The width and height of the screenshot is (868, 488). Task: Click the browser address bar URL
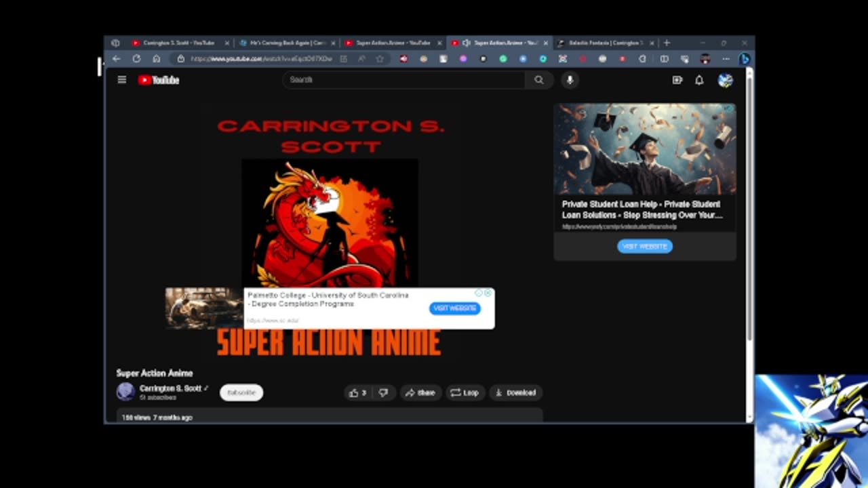pyautogui.click(x=261, y=59)
